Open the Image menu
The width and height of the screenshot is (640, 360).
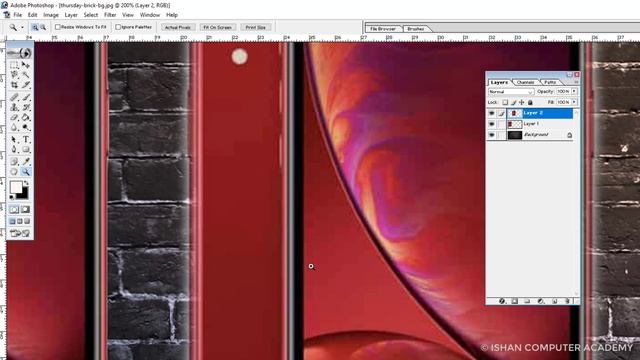(51, 15)
